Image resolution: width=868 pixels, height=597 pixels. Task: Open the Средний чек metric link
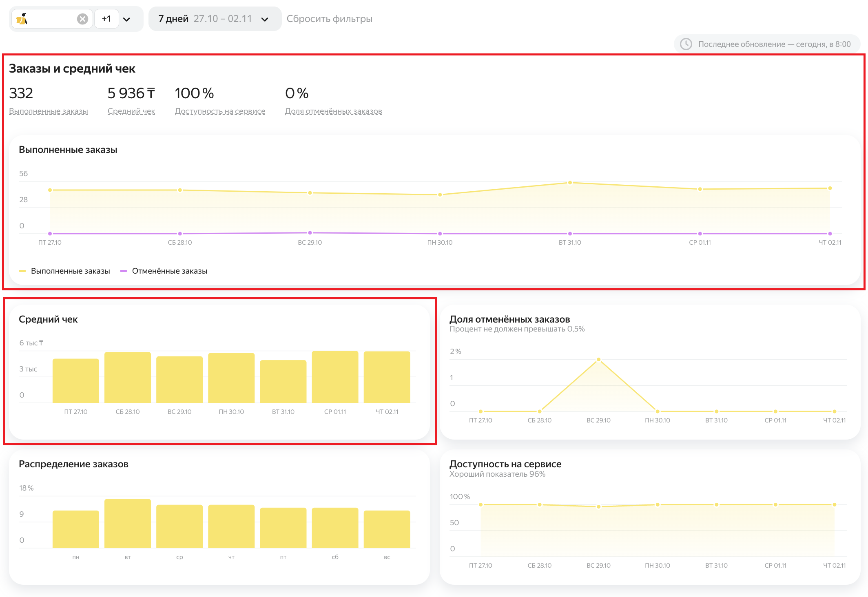131,111
